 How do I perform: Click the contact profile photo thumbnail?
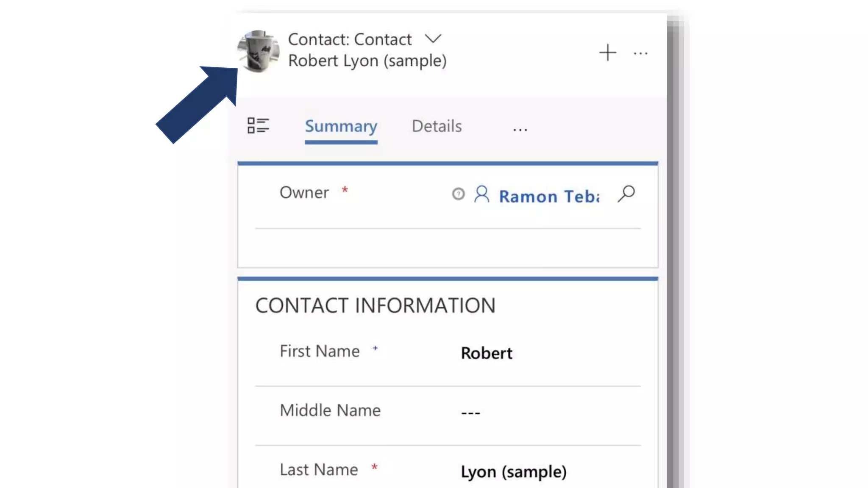pos(258,51)
